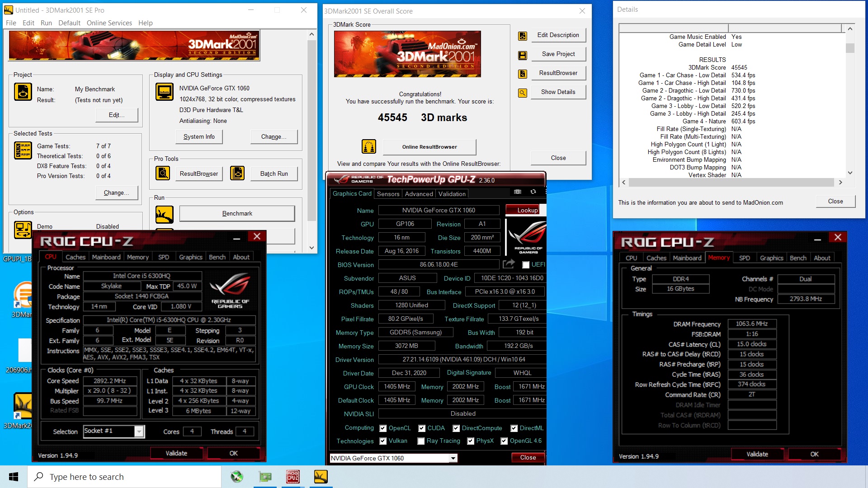Switch to Bench tab in left CPU-Z window
The height and width of the screenshot is (488, 868).
tap(217, 257)
